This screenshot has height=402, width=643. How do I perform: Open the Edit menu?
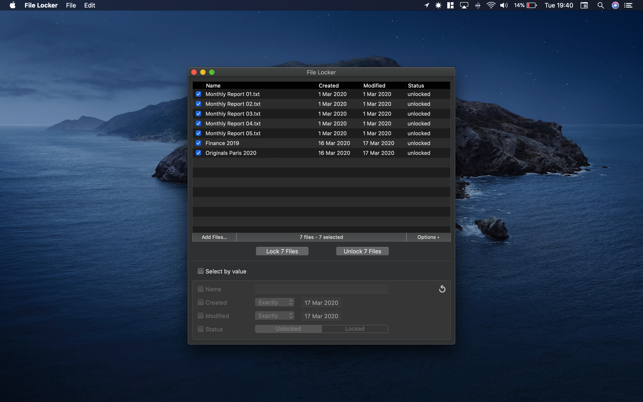[x=90, y=5]
